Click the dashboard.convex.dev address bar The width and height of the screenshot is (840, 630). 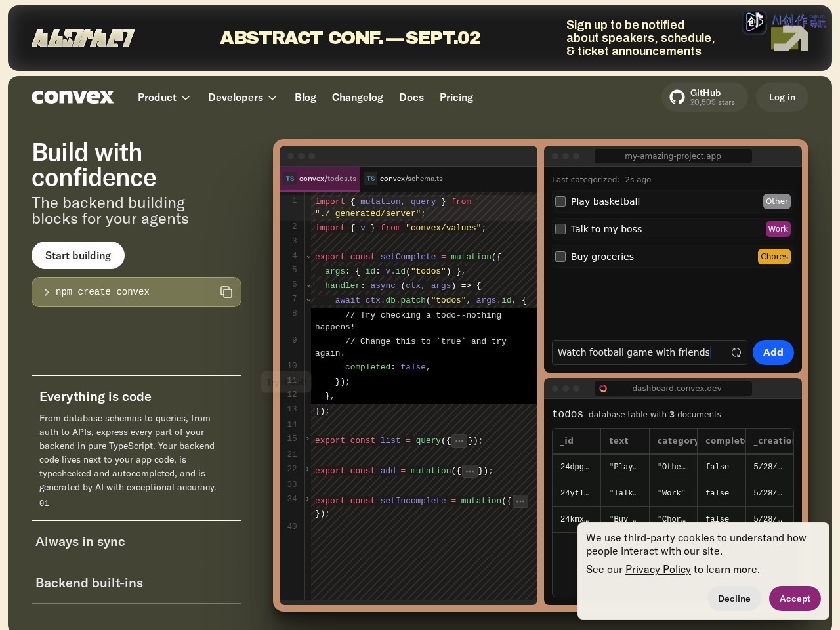pos(673,388)
